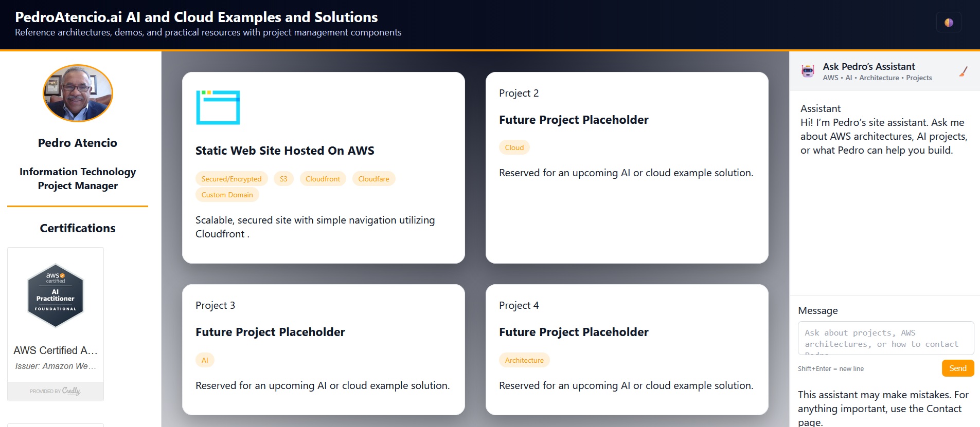The image size is (980, 427).
Task: Click the Cloudfare tag
Action: click(373, 179)
